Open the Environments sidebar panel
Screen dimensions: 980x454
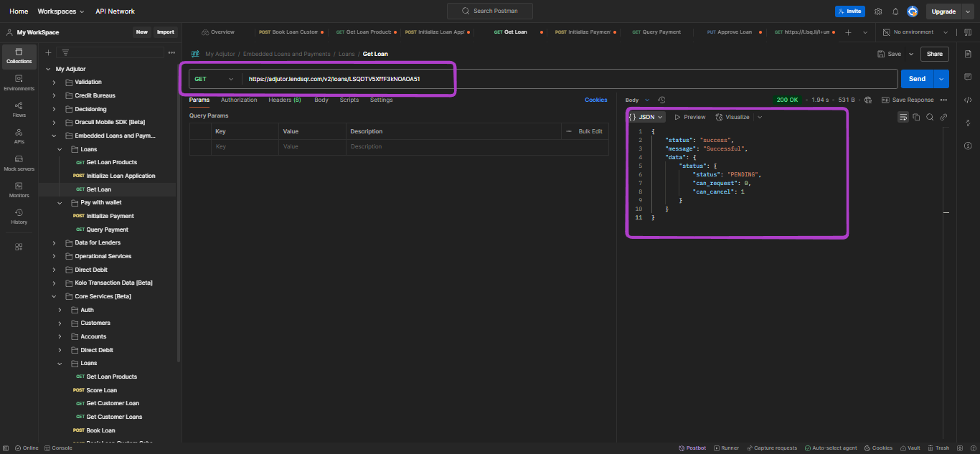[x=19, y=83]
